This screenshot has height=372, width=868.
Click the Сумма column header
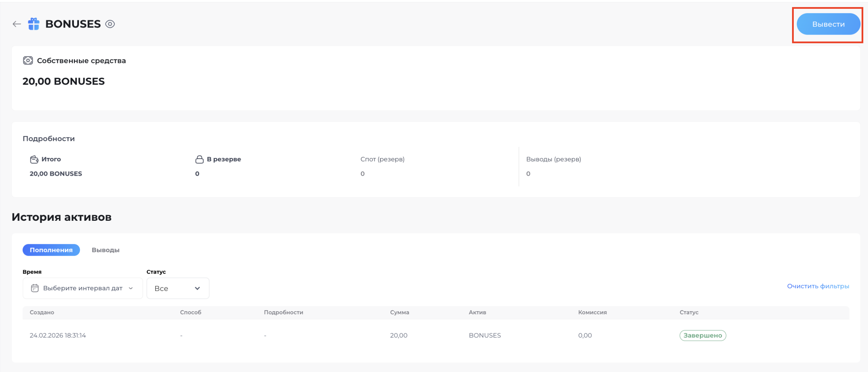399,312
